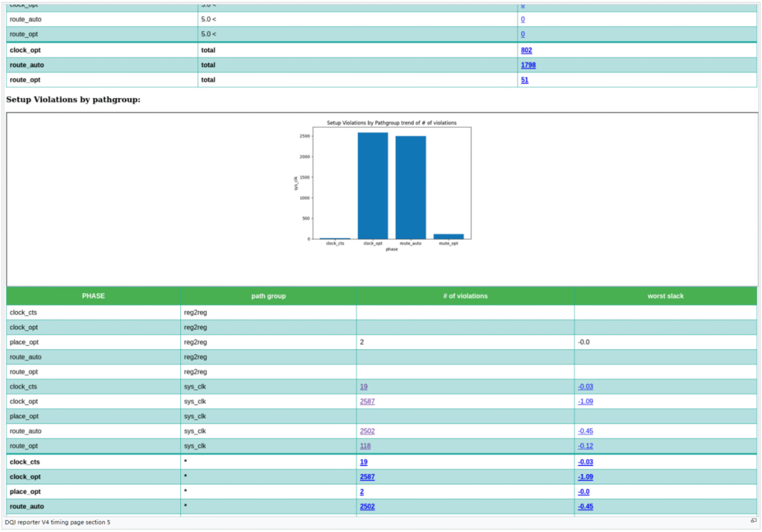Click worst slack -1.09 in clock_opt sys_clk row
Screen dimensions: 762x532
point(585,401)
